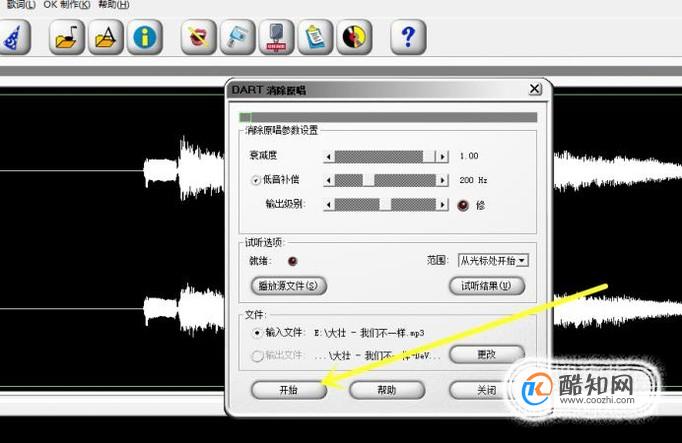
Task: Click the question mark help icon
Action: pos(408,37)
